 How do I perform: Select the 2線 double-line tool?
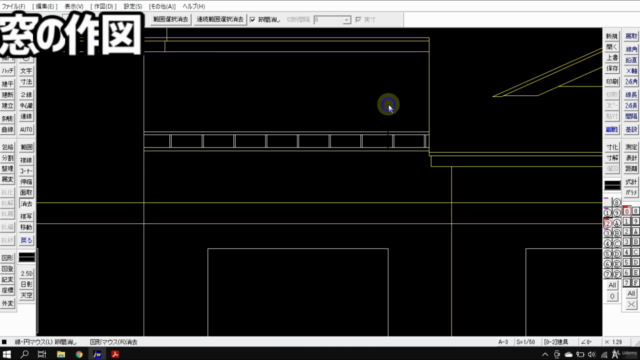click(26, 95)
